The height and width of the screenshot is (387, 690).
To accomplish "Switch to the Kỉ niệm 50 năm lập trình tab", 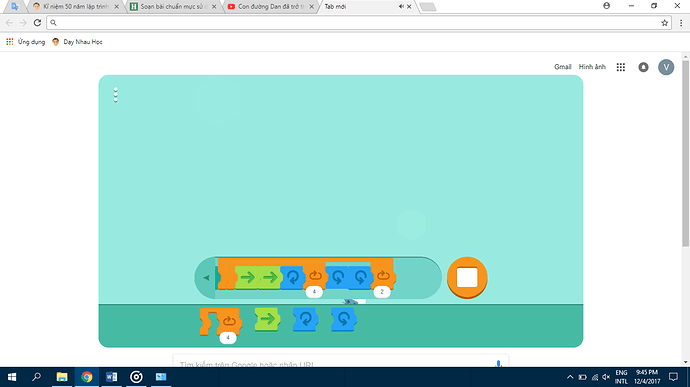I will 75,7.
